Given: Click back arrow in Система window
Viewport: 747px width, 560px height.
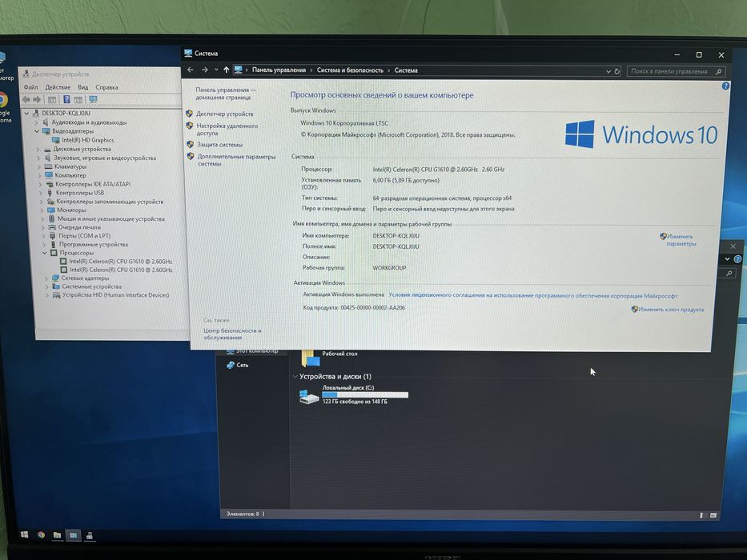Looking at the screenshot, I should click(190, 70).
